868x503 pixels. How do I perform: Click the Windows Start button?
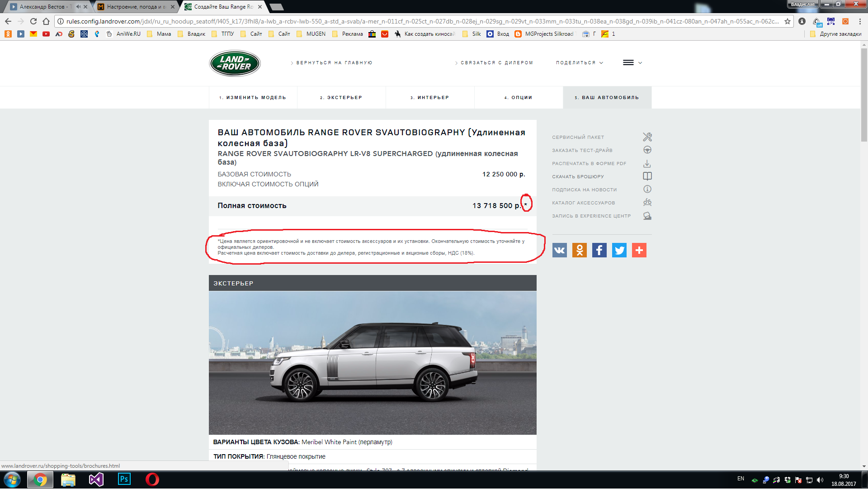tap(12, 479)
